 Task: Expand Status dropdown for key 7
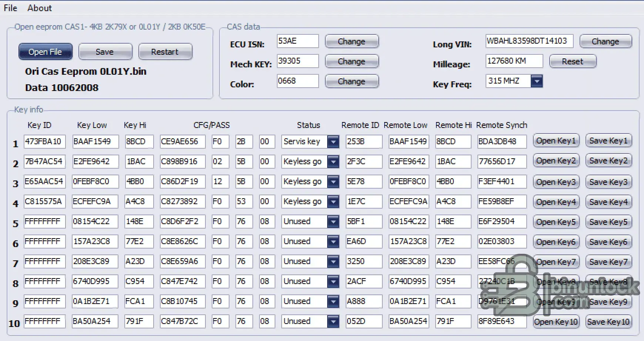click(333, 261)
